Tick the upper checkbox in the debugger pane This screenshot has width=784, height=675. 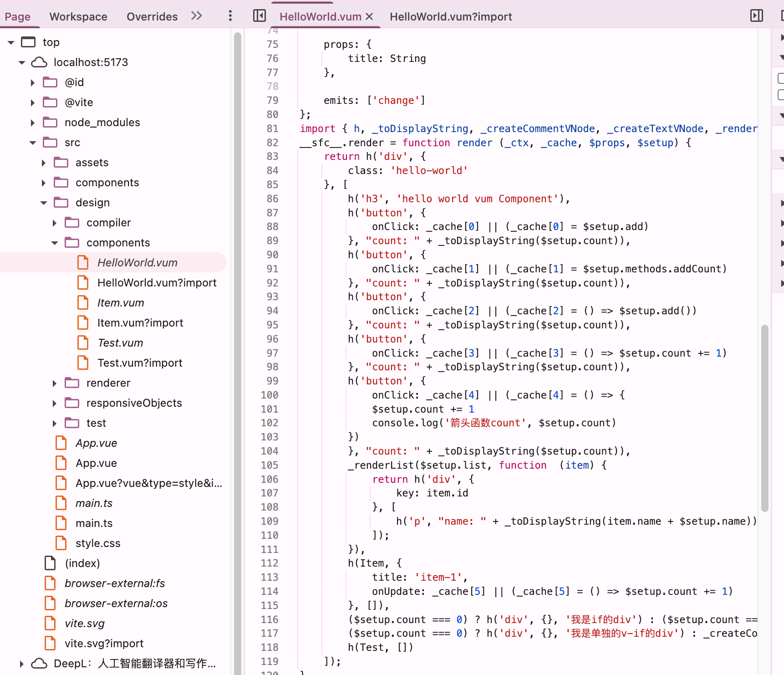click(780, 78)
